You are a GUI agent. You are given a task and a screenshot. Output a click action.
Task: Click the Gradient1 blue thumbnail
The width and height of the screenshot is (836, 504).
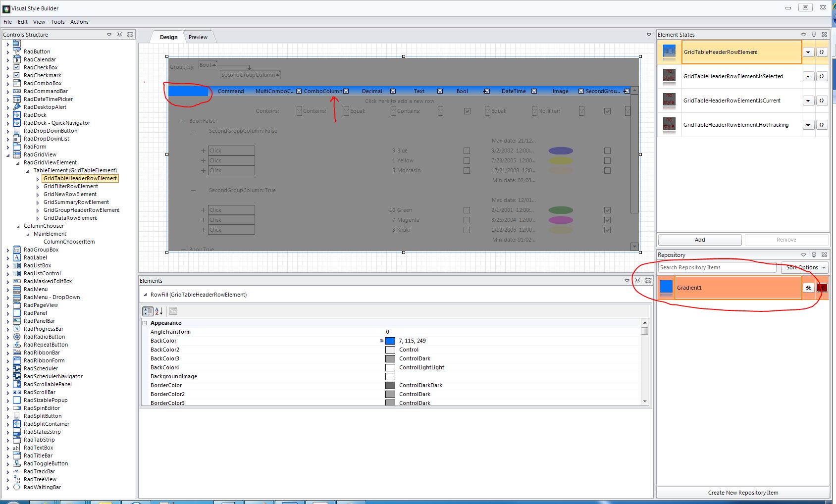tap(667, 287)
